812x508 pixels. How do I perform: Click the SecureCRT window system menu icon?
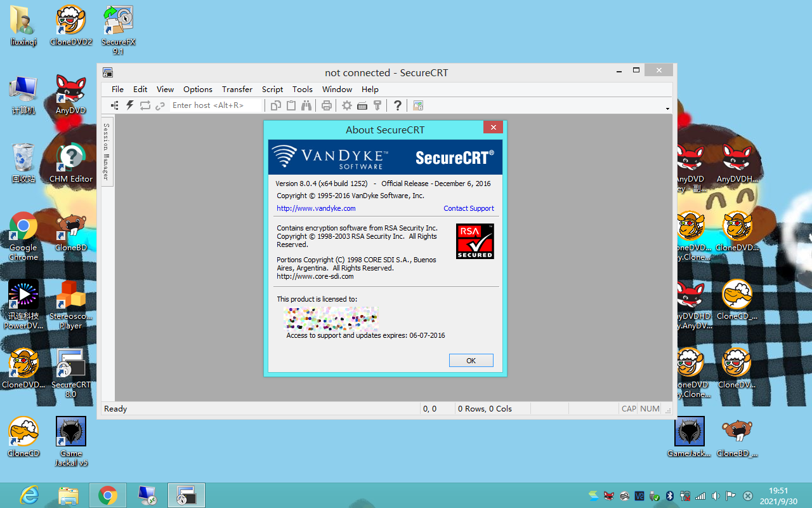[108, 72]
